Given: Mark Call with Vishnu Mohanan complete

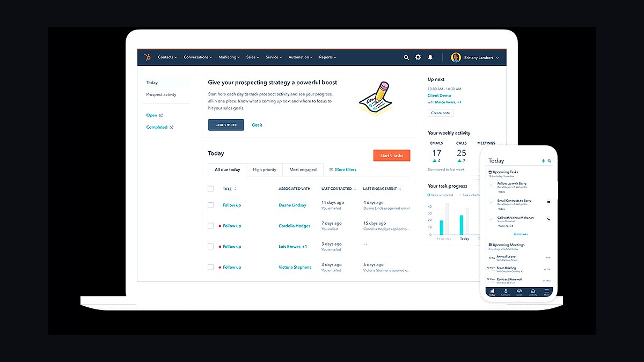Looking at the screenshot, I should [x=491, y=219].
